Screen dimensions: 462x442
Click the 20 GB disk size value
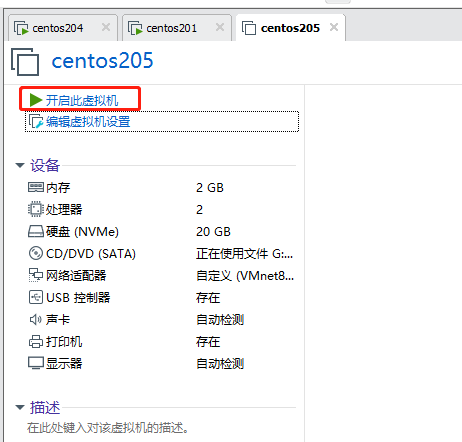[x=213, y=232]
